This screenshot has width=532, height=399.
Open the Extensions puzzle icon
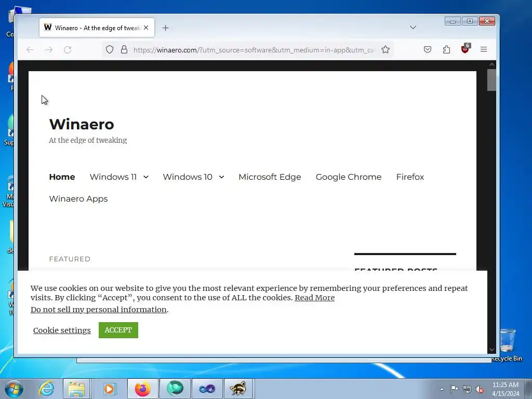(446, 49)
